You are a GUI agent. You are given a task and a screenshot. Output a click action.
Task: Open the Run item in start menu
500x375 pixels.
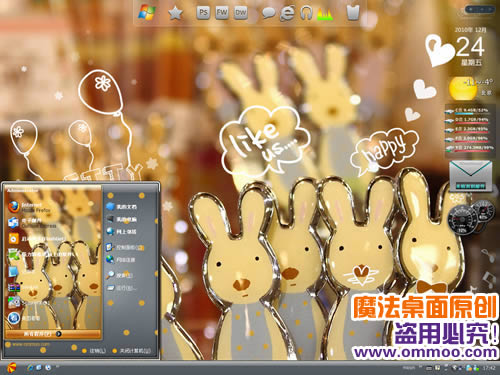click(x=122, y=288)
